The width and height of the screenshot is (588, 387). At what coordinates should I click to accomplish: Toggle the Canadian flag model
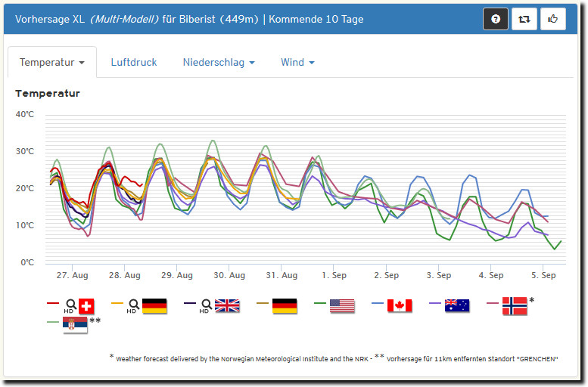coord(400,306)
